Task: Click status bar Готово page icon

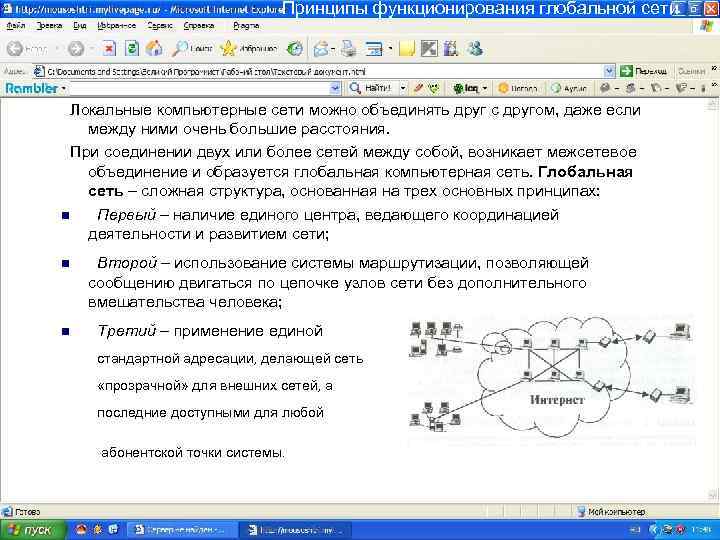Action: pyautogui.click(x=7, y=511)
